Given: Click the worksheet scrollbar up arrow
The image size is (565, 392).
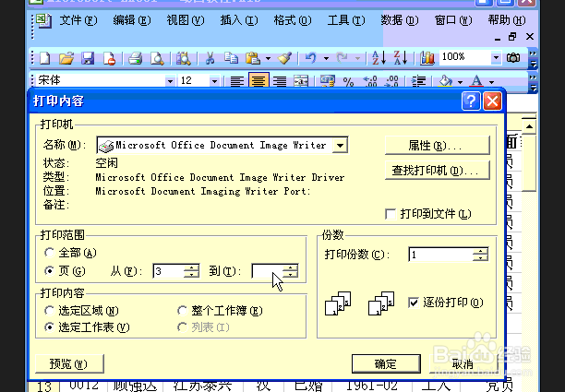Looking at the screenshot, I should tap(529, 126).
